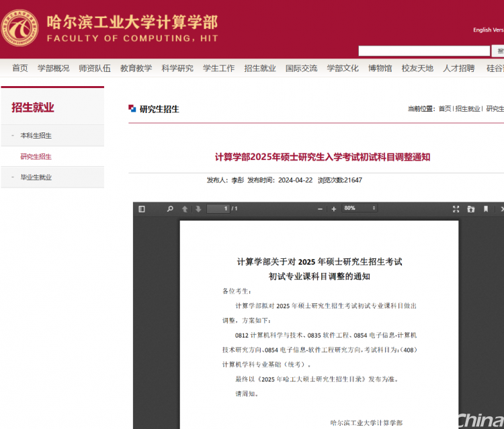This screenshot has width=504, height=429.
Task: Click the PDF bookmark view icon
Action: click(486, 209)
